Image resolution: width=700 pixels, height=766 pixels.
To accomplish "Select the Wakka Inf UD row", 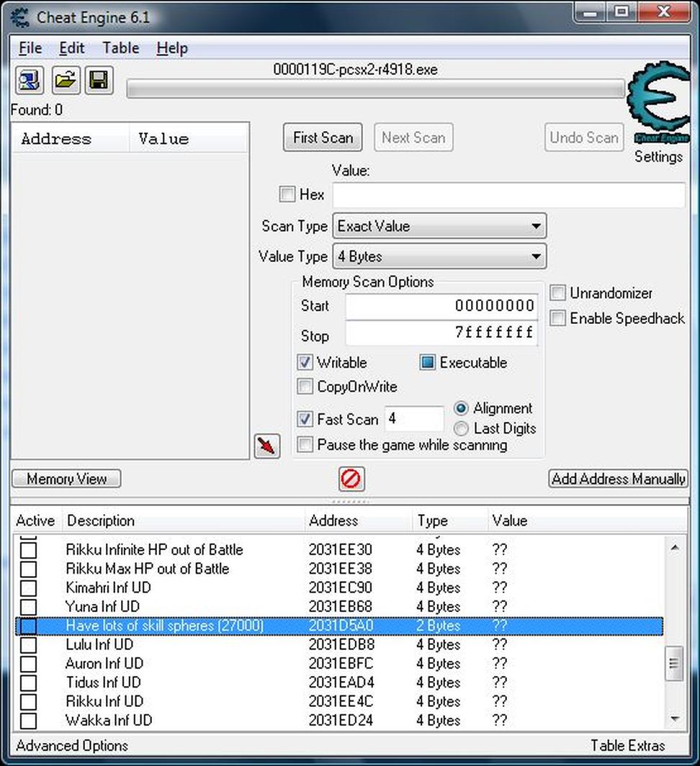I will pos(339,721).
